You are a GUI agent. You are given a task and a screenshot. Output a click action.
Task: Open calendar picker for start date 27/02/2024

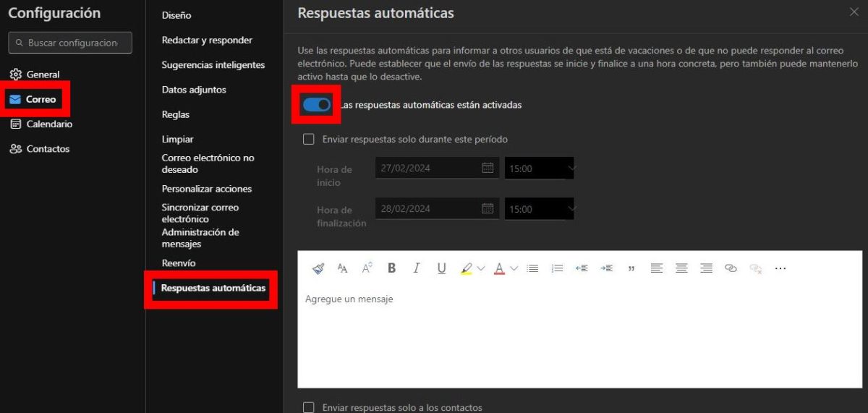point(488,168)
